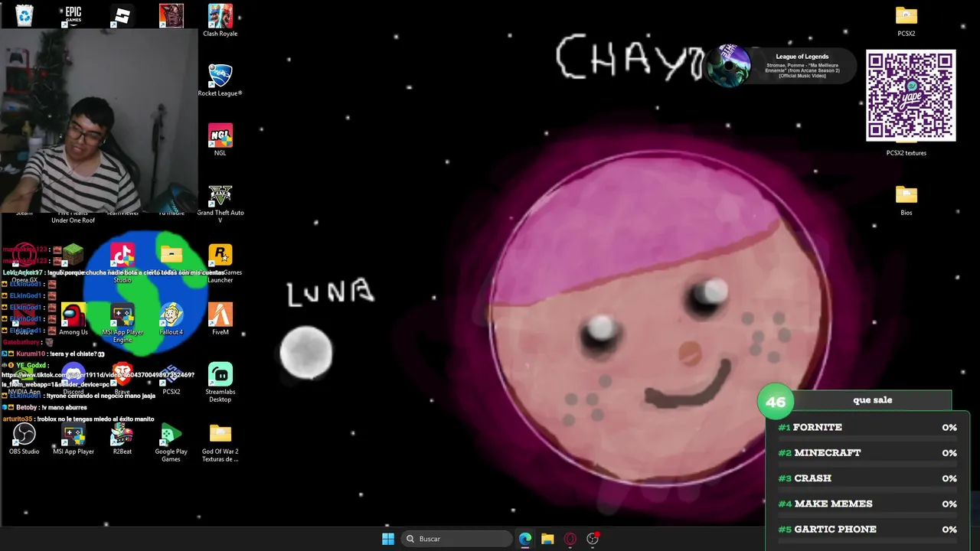Launch the FiveM desktop shortcut
The width and height of the screenshot is (980, 551).
(220, 319)
